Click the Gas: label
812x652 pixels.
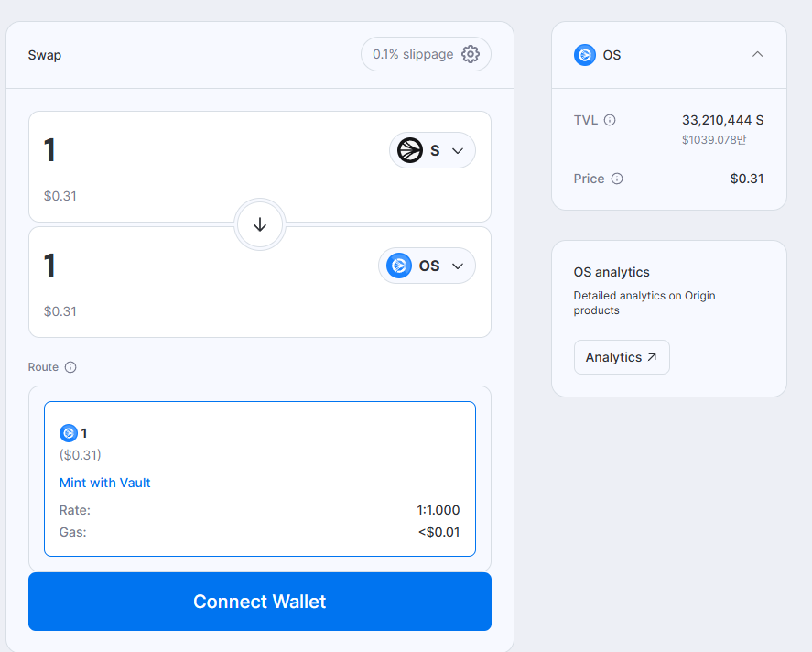(73, 532)
